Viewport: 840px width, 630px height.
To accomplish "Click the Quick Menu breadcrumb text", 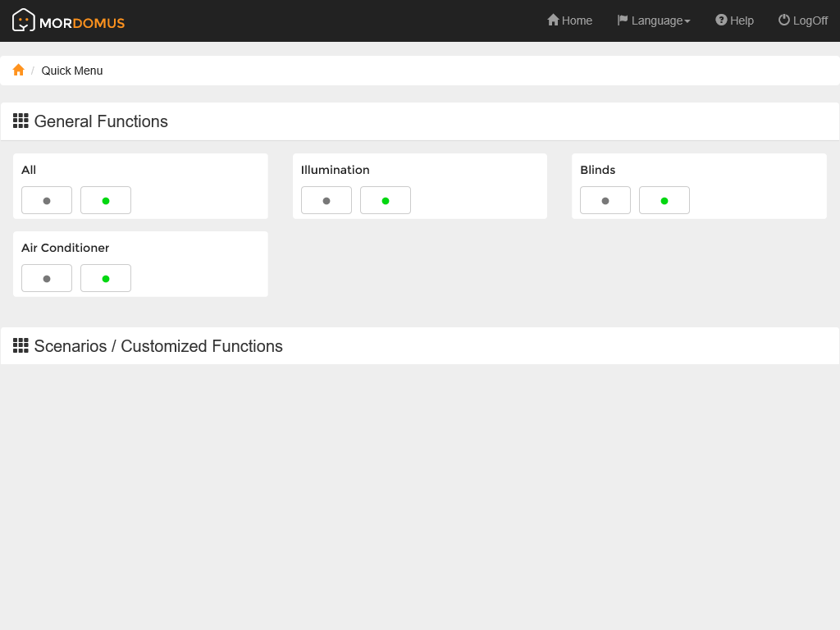I will [x=72, y=71].
